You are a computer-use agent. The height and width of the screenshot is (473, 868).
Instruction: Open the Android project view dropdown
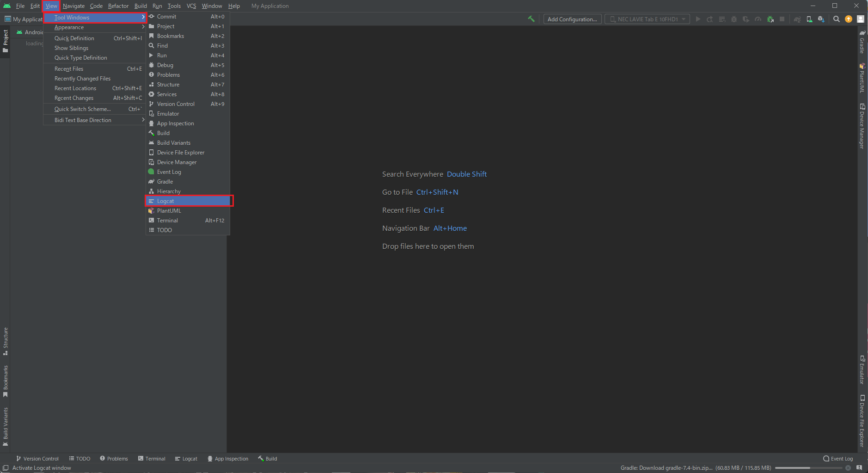[30, 32]
